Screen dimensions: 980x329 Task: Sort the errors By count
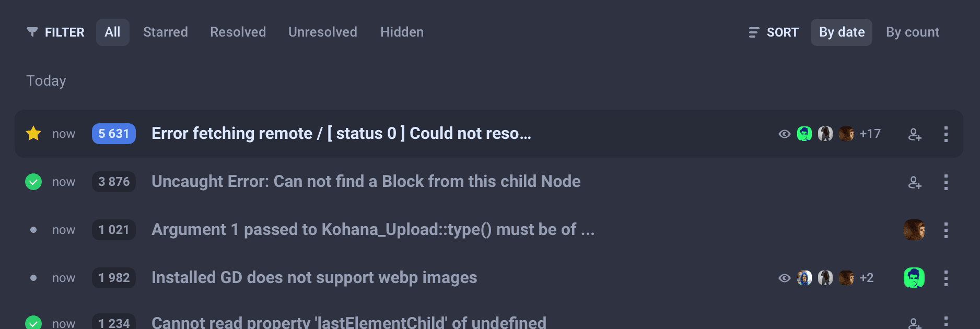point(912,32)
